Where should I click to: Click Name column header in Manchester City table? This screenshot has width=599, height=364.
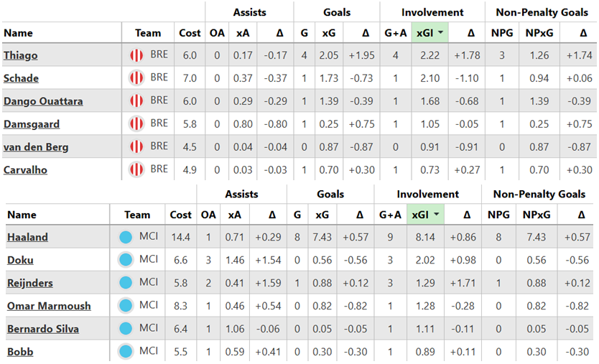coord(22,215)
